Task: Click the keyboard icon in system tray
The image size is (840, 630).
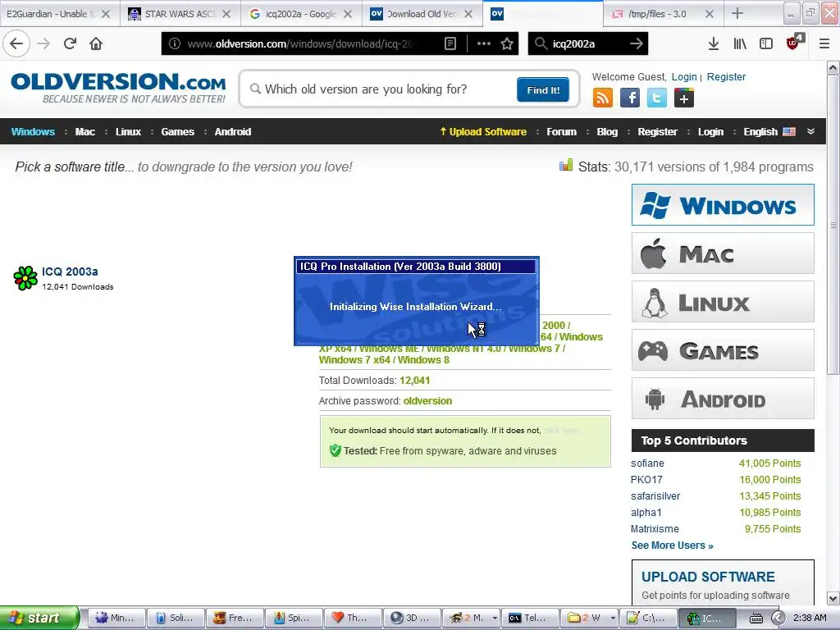Action: pos(756,619)
